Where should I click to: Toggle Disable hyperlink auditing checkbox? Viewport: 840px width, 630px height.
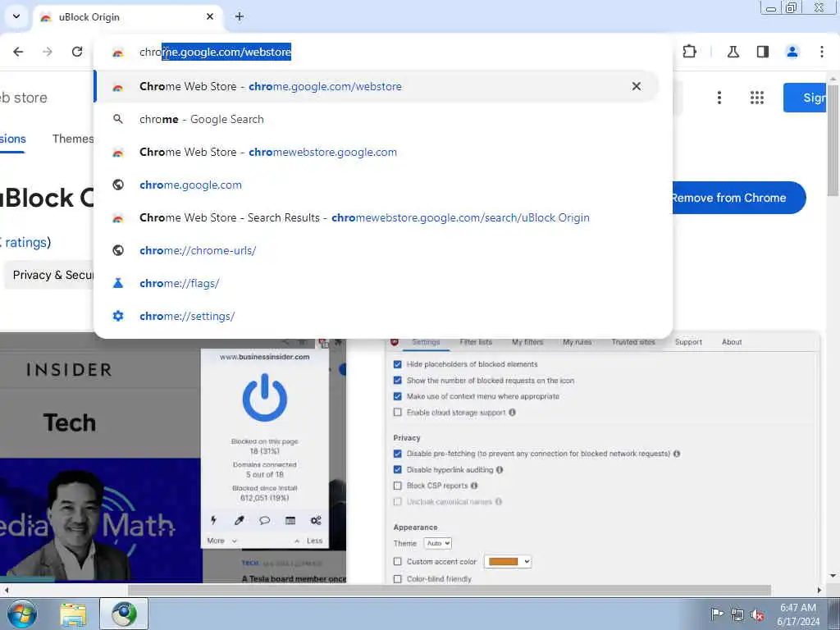[398, 470]
